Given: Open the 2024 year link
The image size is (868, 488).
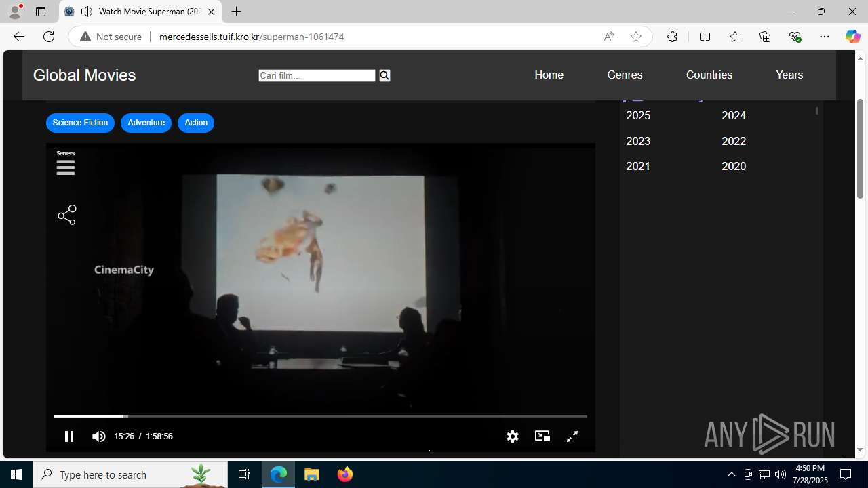Looking at the screenshot, I should click(x=734, y=115).
